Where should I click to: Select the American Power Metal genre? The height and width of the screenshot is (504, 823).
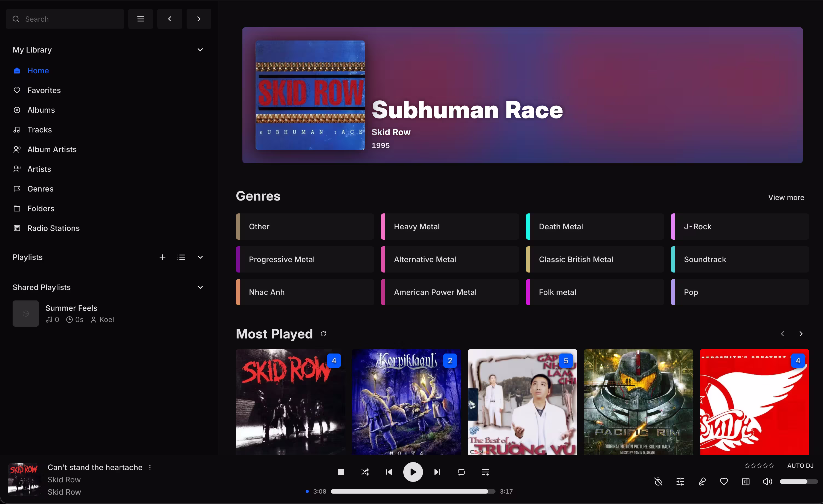[x=450, y=292]
